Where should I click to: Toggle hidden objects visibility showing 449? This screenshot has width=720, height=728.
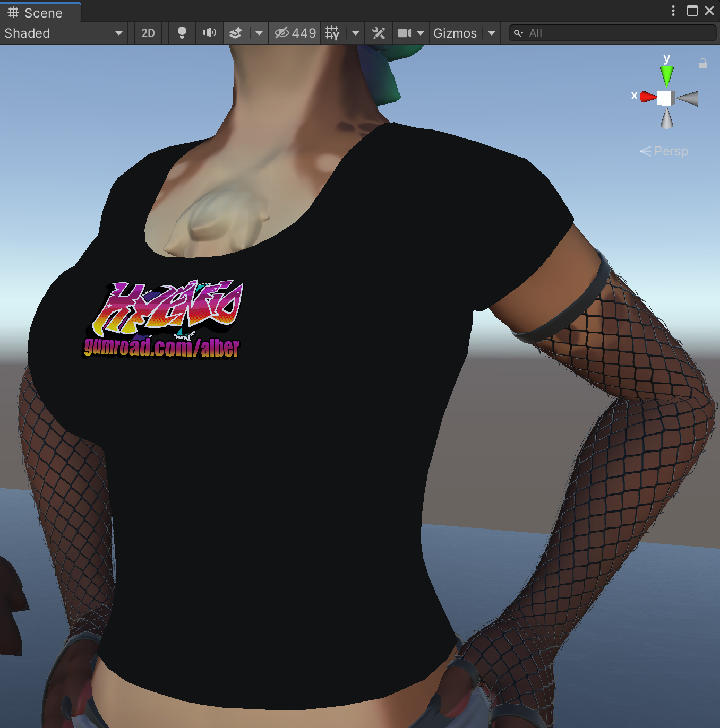pyautogui.click(x=295, y=33)
